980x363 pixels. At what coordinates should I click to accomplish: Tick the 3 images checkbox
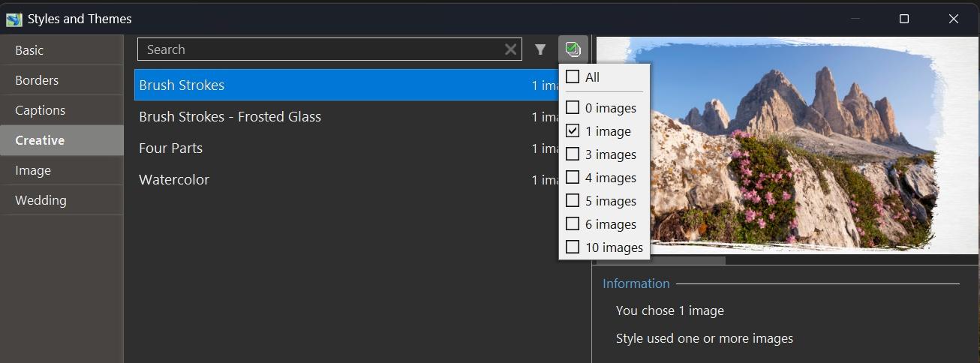tap(573, 154)
